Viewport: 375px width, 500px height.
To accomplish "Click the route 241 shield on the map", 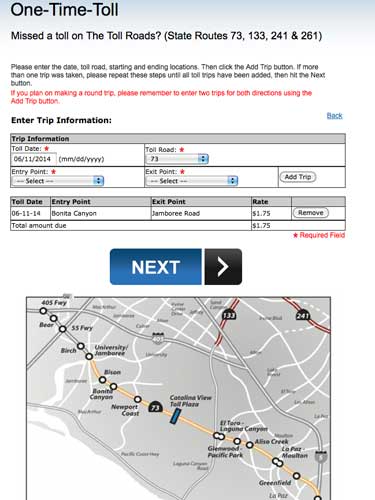I will (303, 315).
